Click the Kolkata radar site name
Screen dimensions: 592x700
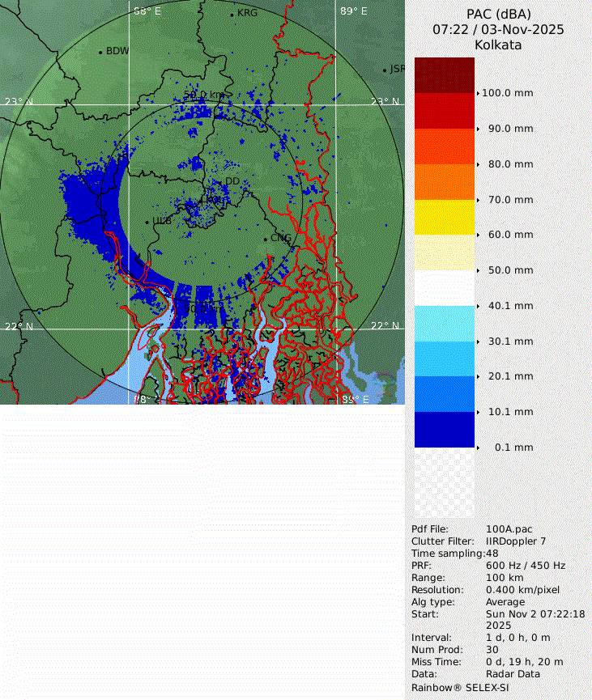tap(498, 45)
